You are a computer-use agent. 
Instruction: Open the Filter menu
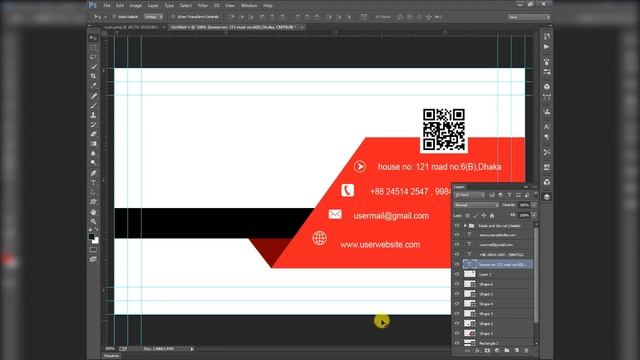click(x=203, y=5)
